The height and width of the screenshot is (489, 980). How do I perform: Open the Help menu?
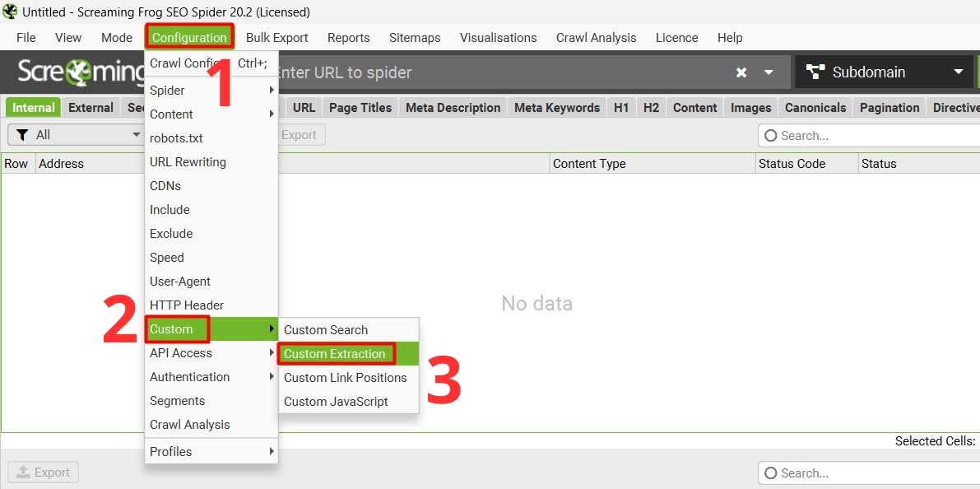click(730, 38)
